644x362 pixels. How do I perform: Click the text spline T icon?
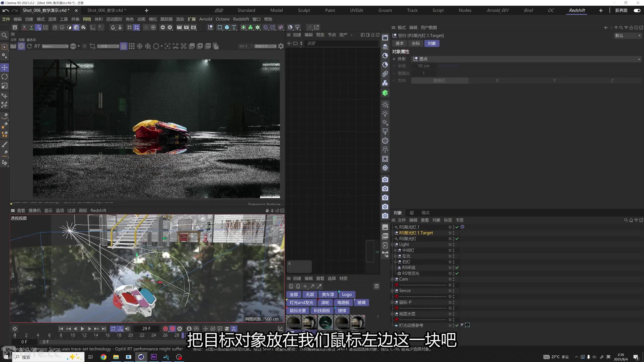click(x=234, y=27)
